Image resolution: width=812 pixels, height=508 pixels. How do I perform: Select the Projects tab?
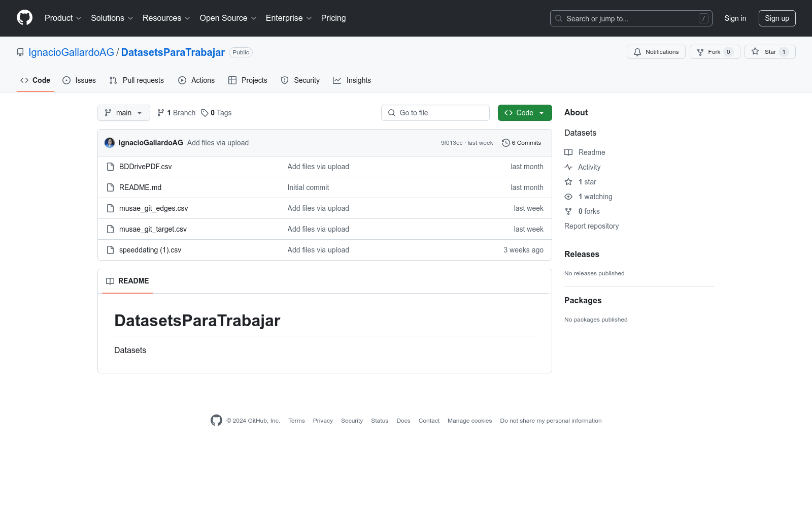(248, 80)
